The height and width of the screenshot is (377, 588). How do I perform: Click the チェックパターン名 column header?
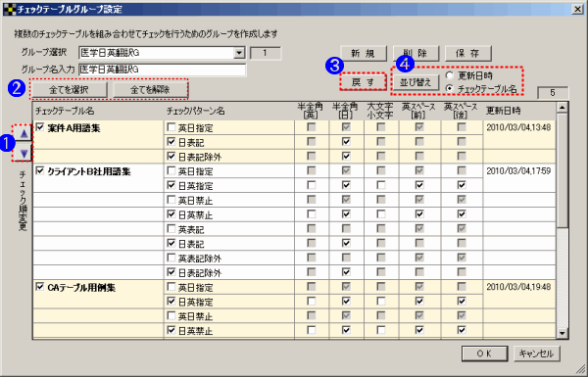coord(228,111)
